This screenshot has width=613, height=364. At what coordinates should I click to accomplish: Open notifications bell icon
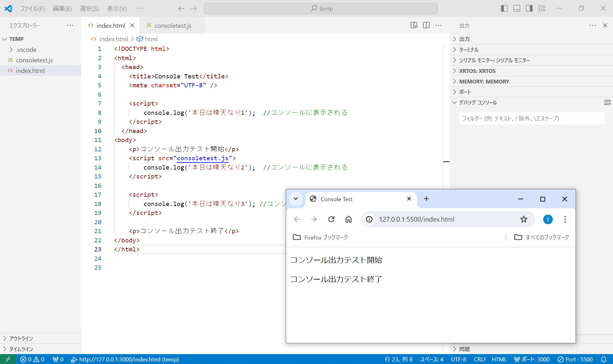pyautogui.click(x=604, y=359)
